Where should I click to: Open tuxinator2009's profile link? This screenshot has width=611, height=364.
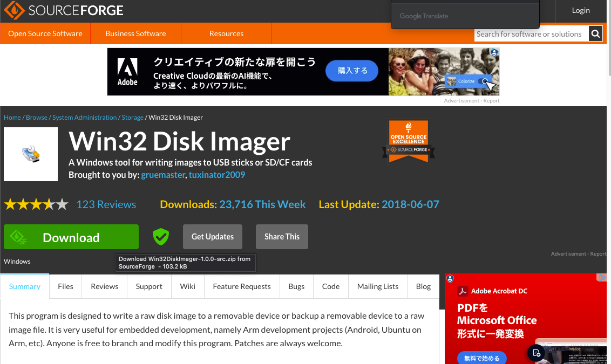click(x=217, y=175)
